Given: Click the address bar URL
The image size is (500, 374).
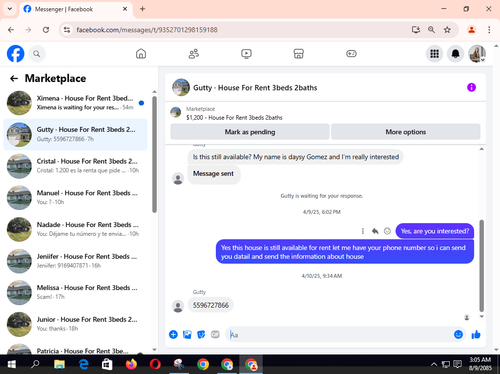Looking at the screenshot, I should (147, 30).
